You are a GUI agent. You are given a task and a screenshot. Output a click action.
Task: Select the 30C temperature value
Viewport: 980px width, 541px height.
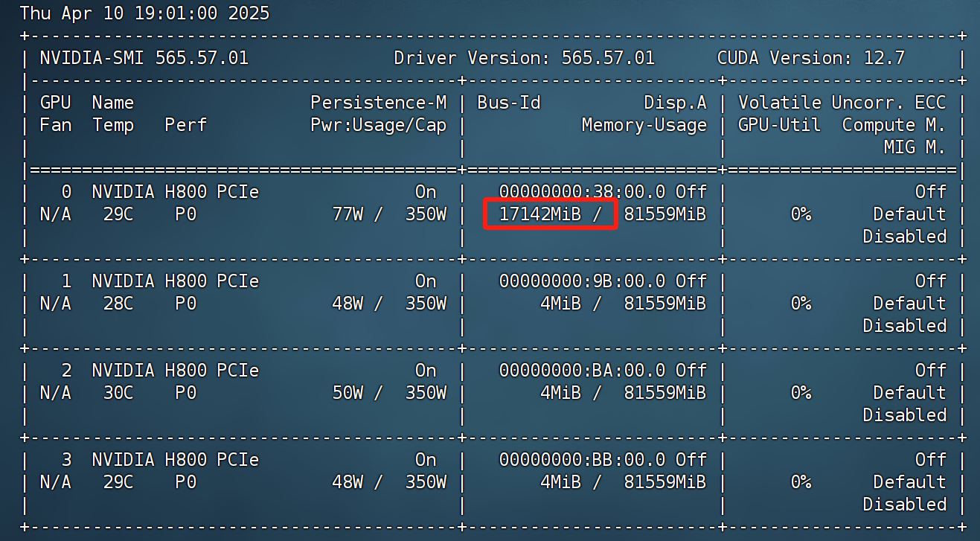[118, 393]
